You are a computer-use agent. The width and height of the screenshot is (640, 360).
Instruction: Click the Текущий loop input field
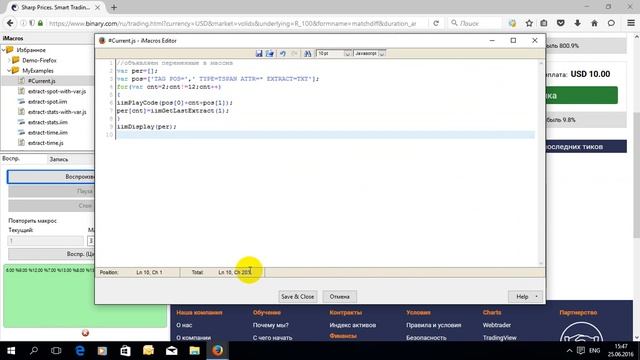coord(46,241)
